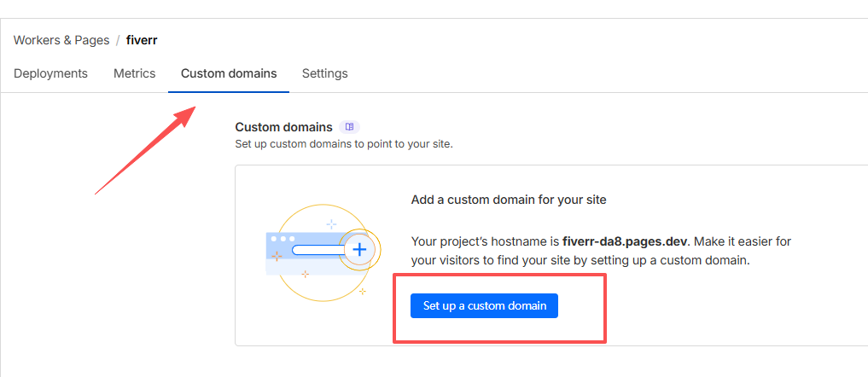Open the Metrics tab

click(134, 73)
